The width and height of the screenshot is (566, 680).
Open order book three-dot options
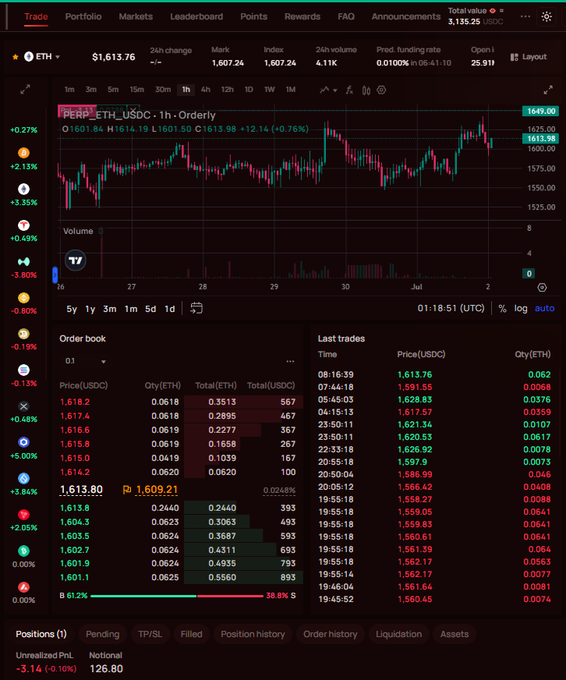tap(290, 361)
